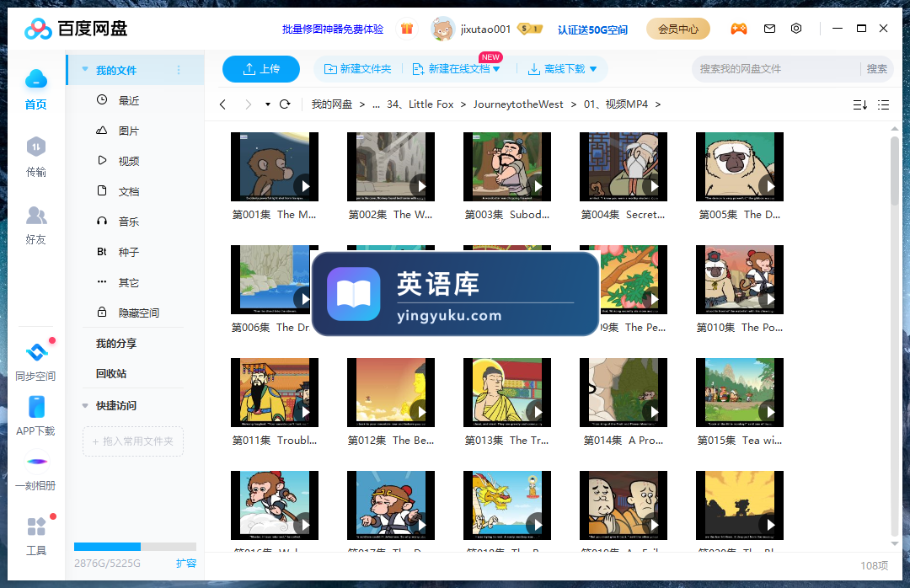Go back with the left arrow
Screen dimensions: 910x588
222,104
